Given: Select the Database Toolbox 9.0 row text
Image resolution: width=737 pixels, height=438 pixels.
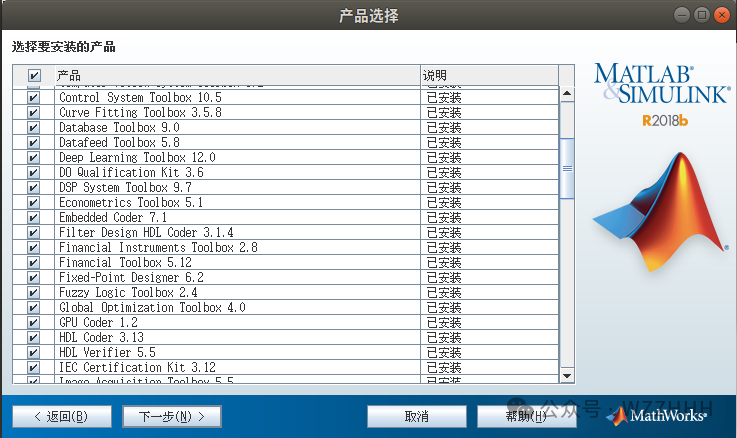Looking at the screenshot, I should pos(119,127).
